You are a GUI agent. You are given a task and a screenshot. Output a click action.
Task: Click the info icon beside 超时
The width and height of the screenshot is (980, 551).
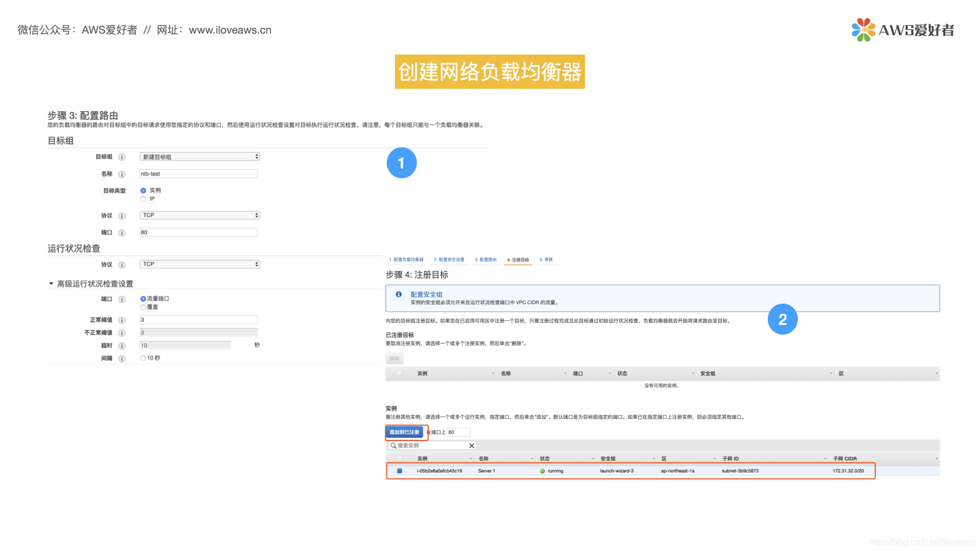[x=122, y=346]
